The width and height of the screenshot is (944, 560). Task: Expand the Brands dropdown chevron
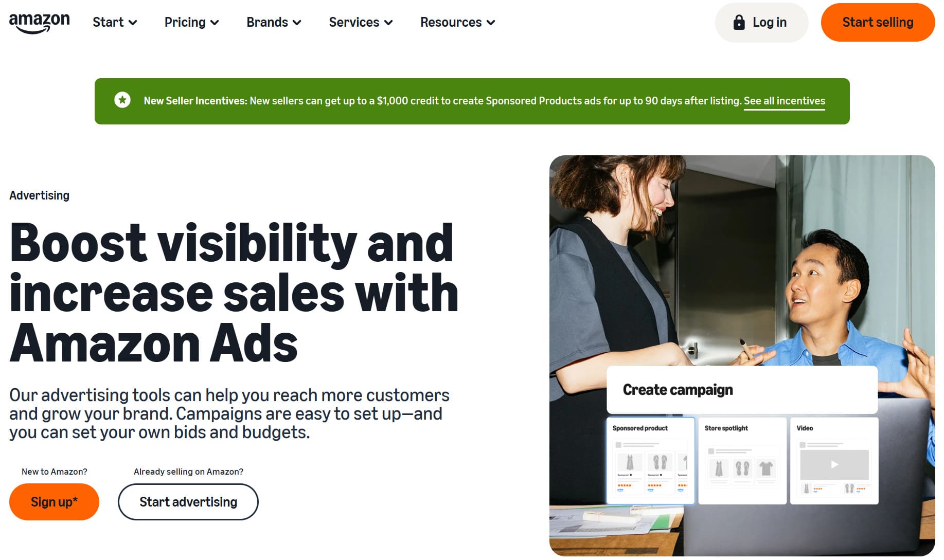(x=297, y=23)
